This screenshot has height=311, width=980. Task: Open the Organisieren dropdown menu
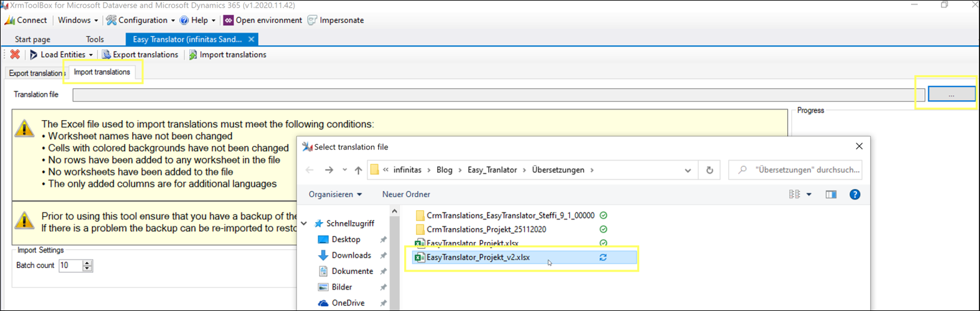click(x=335, y=195)
